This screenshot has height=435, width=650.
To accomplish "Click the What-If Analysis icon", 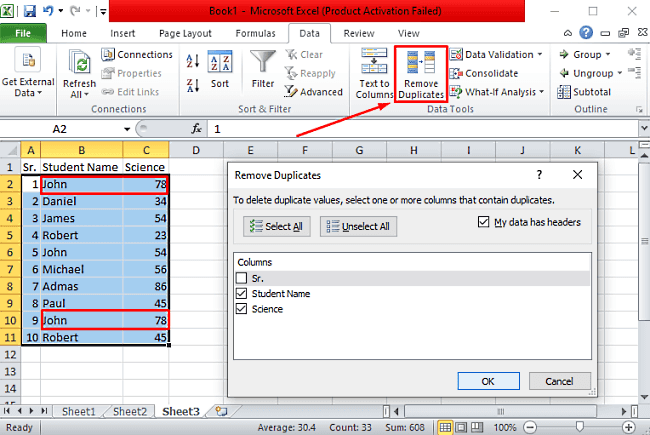I will tap(456, 92).
